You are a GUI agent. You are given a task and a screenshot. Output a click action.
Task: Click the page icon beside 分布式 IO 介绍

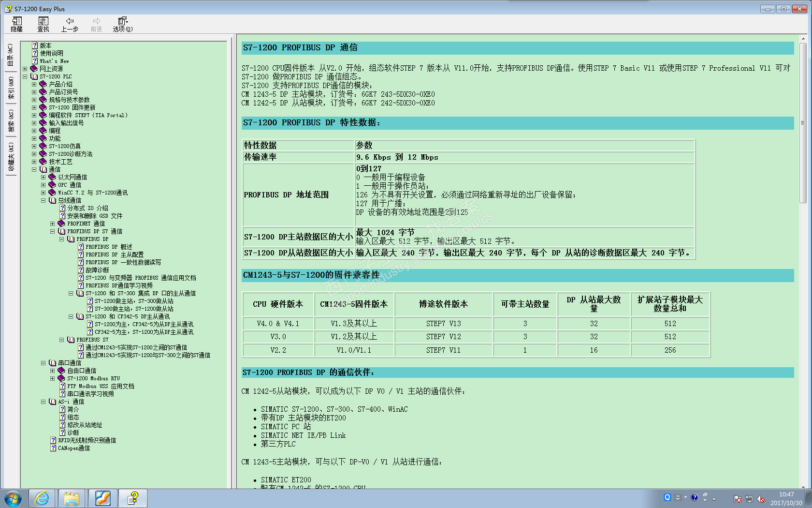62,208
